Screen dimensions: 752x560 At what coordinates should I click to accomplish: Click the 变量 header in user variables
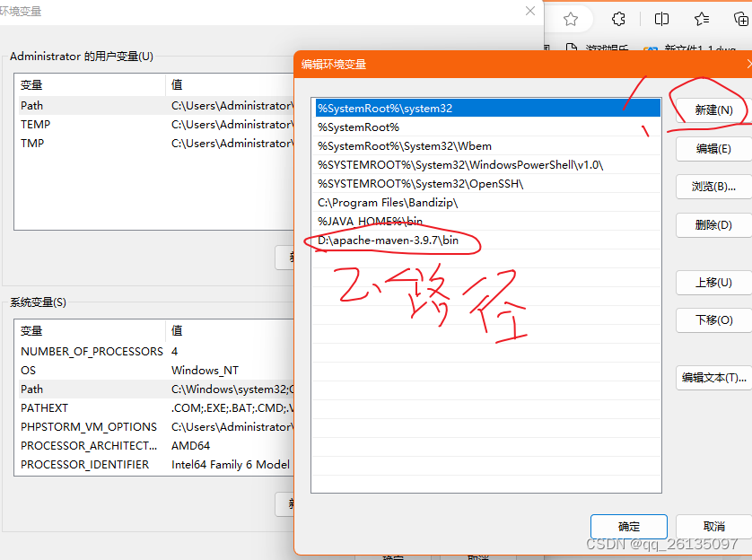point(90,85)
